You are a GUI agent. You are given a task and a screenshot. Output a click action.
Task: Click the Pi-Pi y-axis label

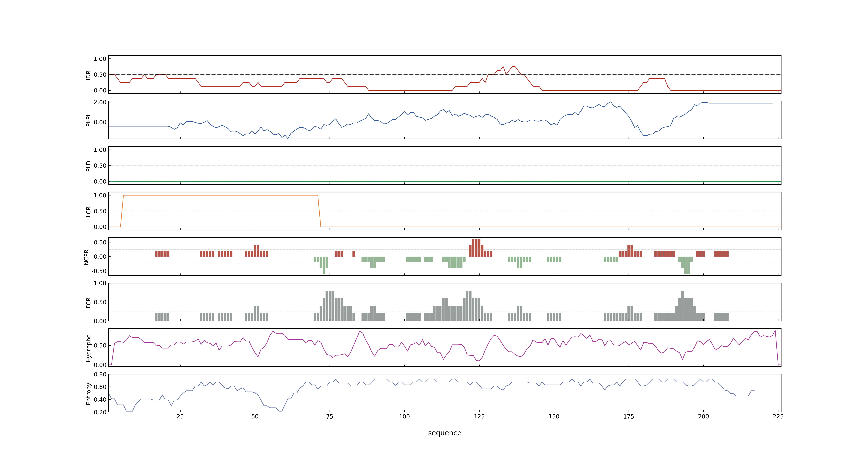(x=88, y=120)
